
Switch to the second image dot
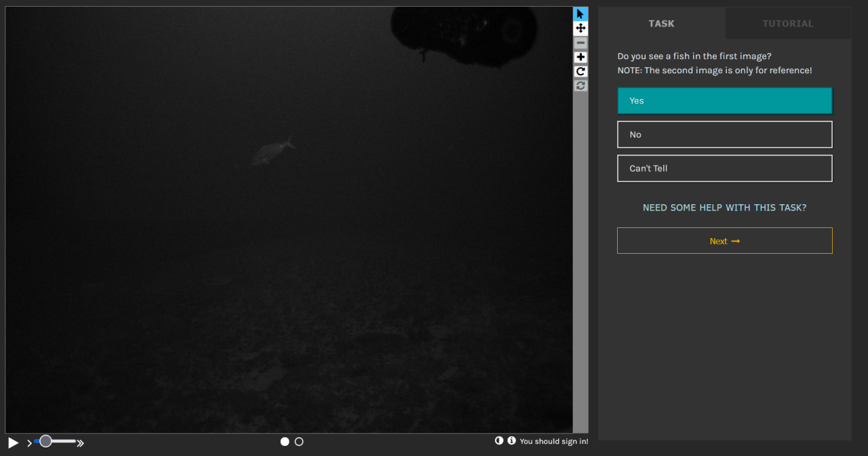(299, 442)
